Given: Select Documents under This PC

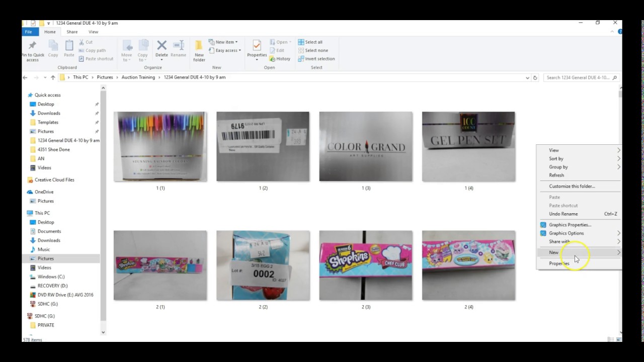Looking at the screenshot, I should (49, 231).
